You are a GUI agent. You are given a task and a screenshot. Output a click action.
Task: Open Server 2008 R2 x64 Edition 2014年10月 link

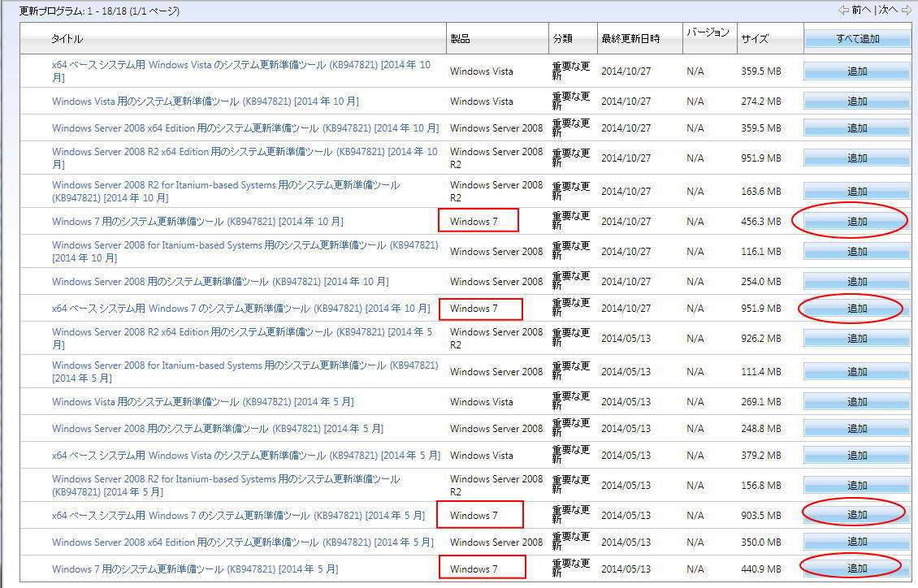(245, 158)
